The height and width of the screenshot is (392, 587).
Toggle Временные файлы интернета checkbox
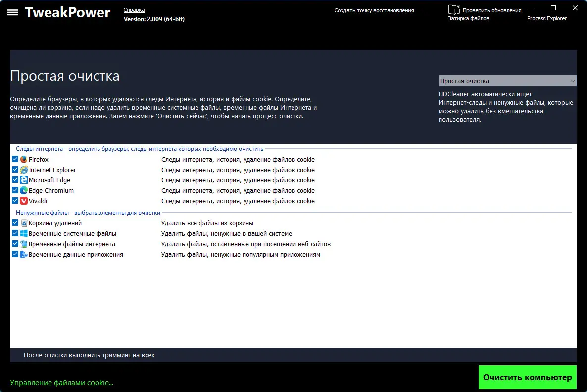click(x=15, y=244)
